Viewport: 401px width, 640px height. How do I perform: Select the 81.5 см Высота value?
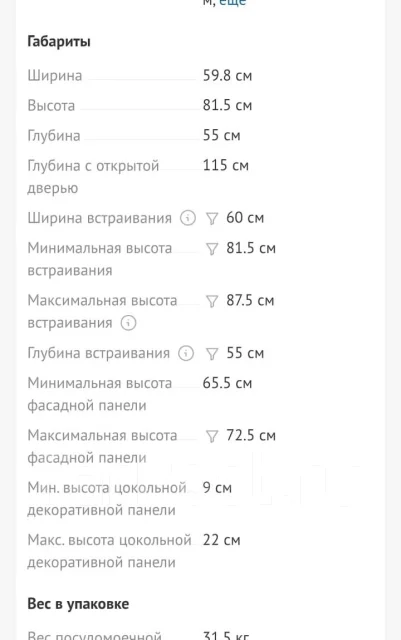point(227,105)
